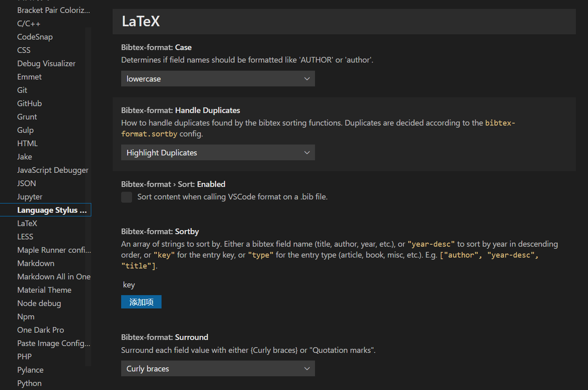This screenshot has width=588, height=390.
Task: Open Debug Visualizer settings
Action: point(46,63)
